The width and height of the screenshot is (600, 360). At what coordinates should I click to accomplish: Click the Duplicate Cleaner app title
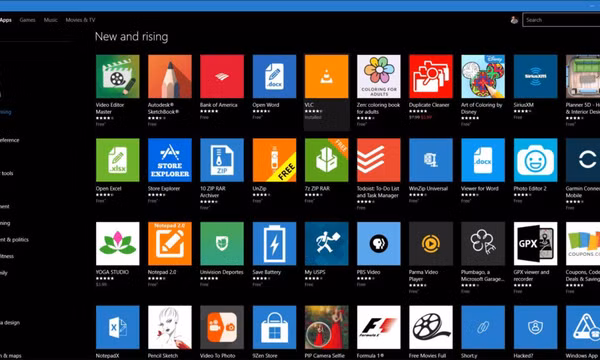[x=429, y=105]
